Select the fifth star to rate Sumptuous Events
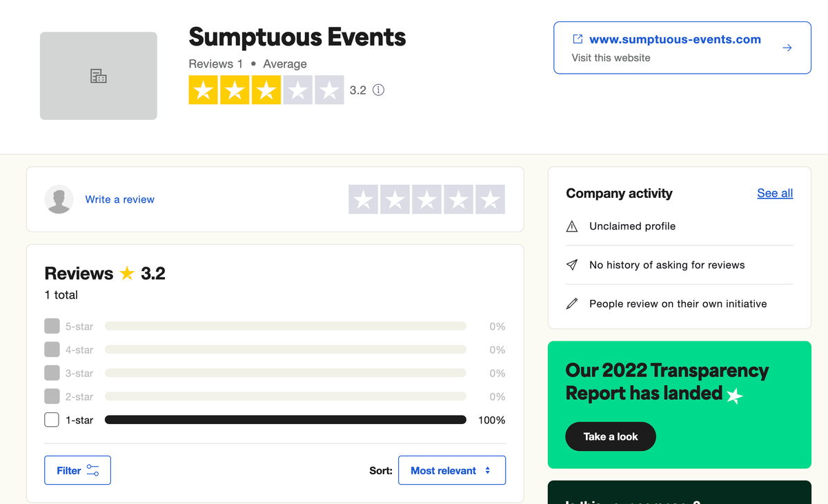 pos(490,199)
